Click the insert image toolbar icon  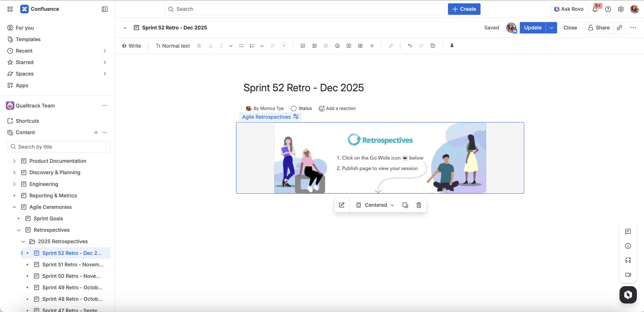(315, 46)
